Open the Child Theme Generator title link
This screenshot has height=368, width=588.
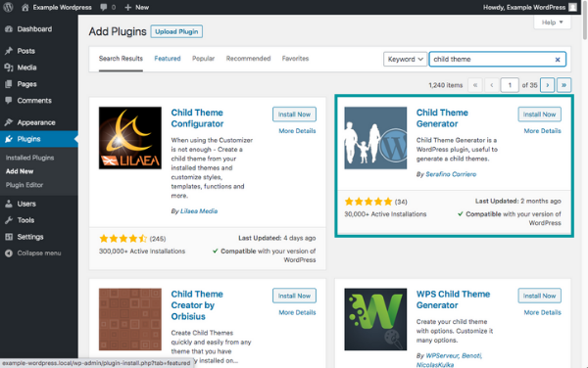pyautogui.click(x=442, y=118)
